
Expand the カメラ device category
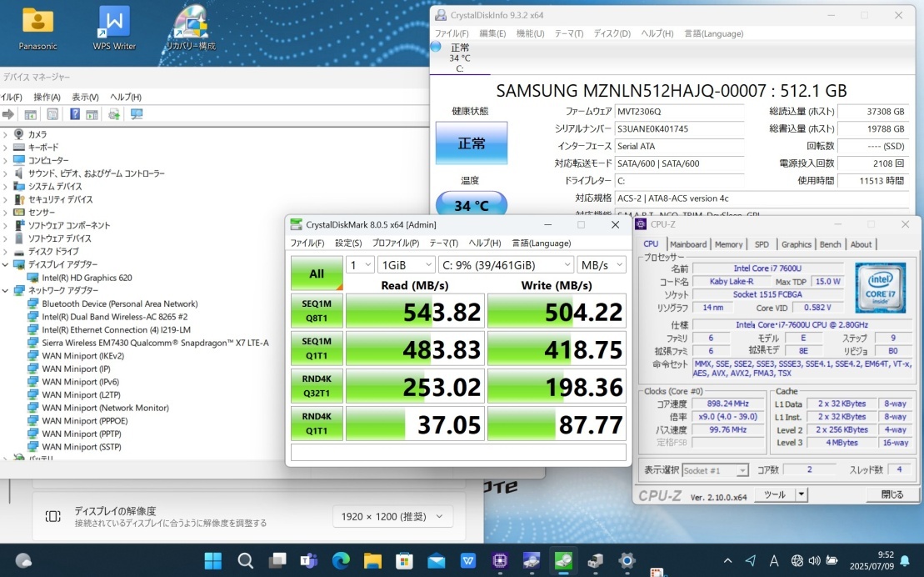click(x=5, y=134)
